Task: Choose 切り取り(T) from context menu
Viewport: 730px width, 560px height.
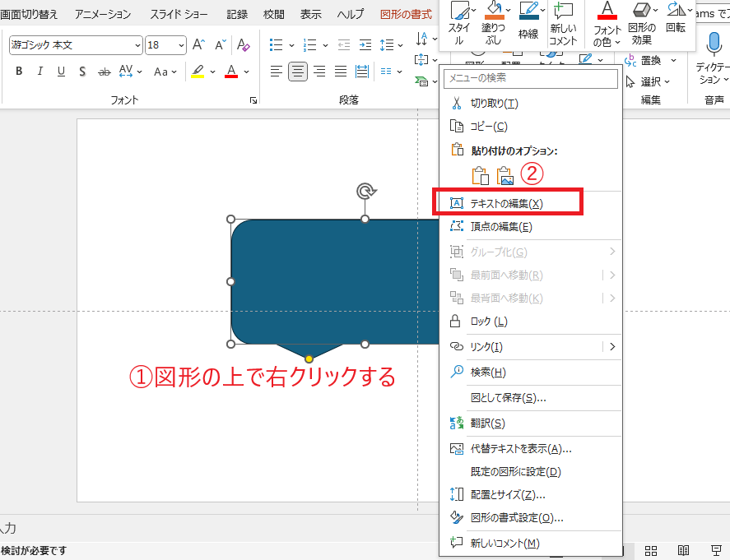Action: click(531, 104)
